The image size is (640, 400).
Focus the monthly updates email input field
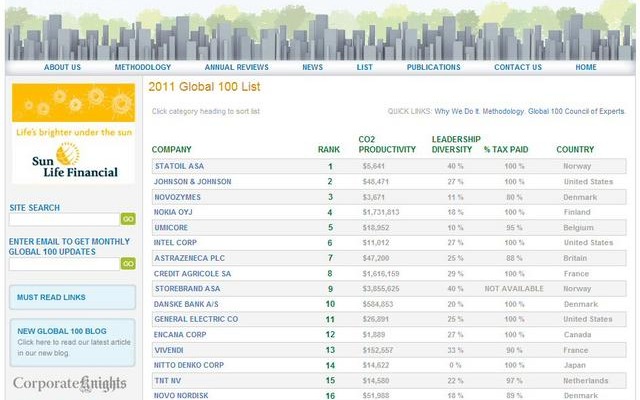[64, 264]
